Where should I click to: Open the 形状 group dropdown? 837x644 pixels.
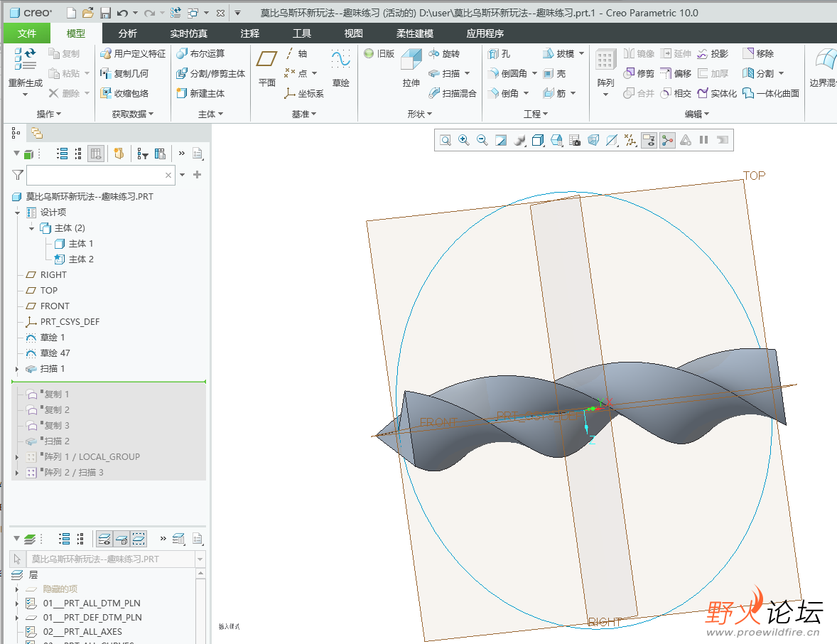tap(420, 114)
